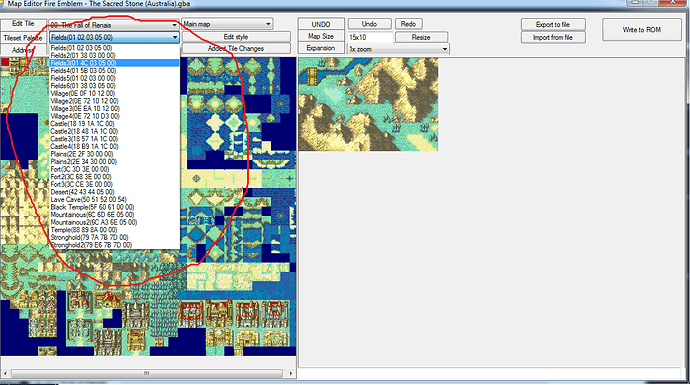
Task: Click Write to ROM button
Action: [x=642, y=30]
